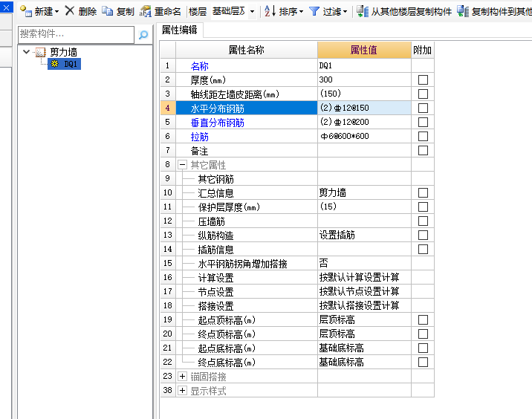The image size is (532, 419).
Task: Click the 复制 (Copy) icon
Action: pos(108,11)
